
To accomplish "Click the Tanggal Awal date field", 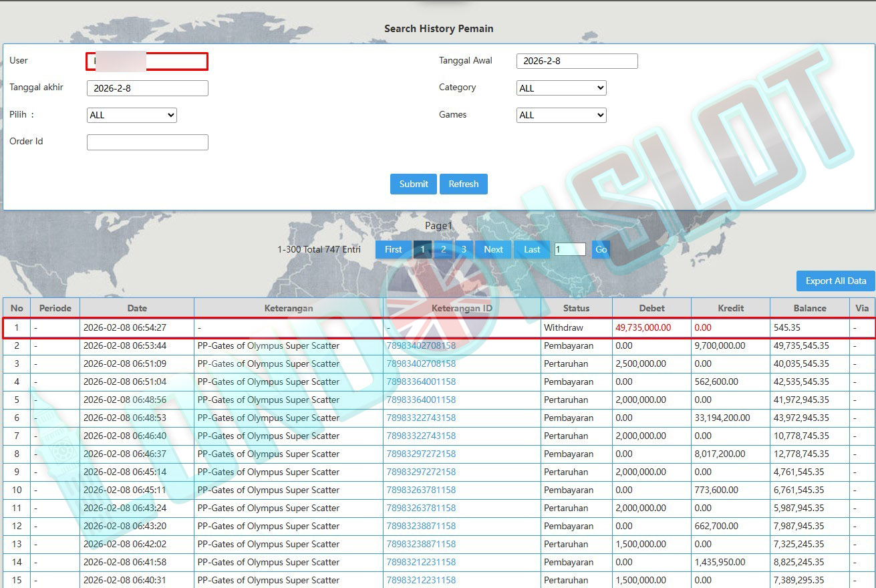I will pos(577,61).
